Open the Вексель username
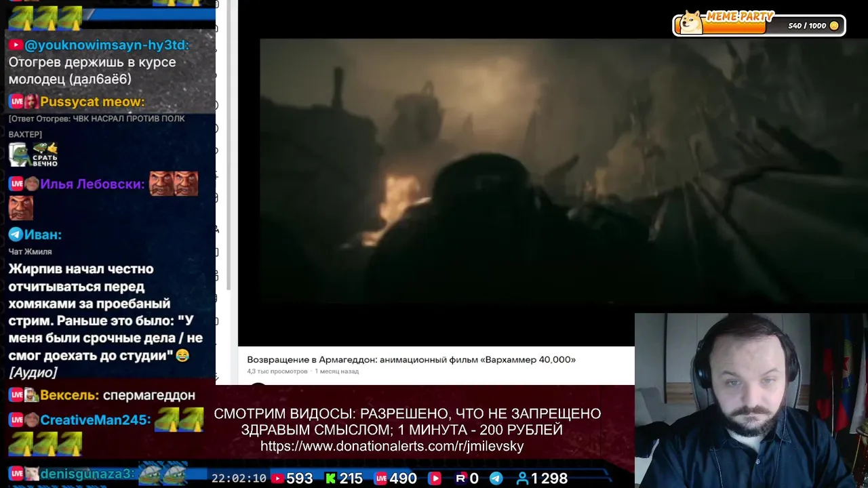This screenshot has height=488, width=868. pos(69,395)
